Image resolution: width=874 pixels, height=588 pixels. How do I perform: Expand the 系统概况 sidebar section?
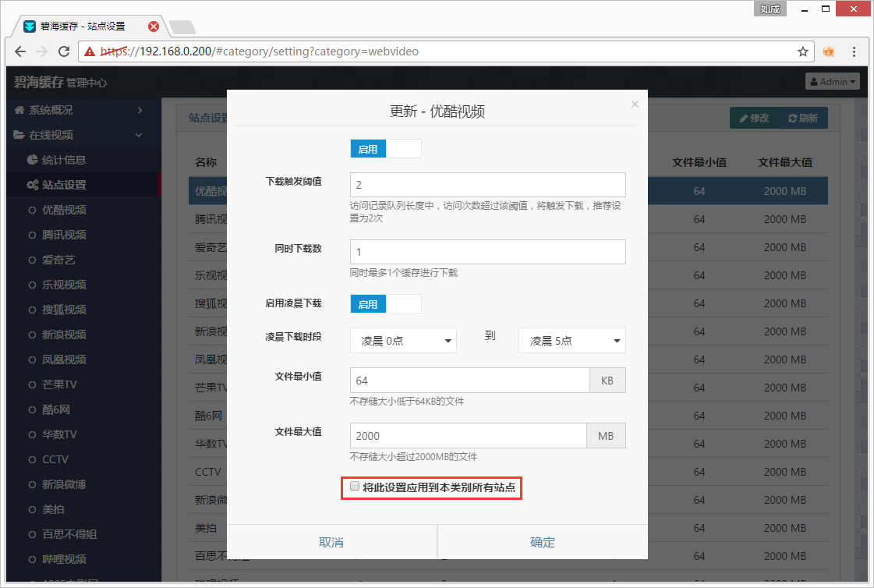click(78, 110)
